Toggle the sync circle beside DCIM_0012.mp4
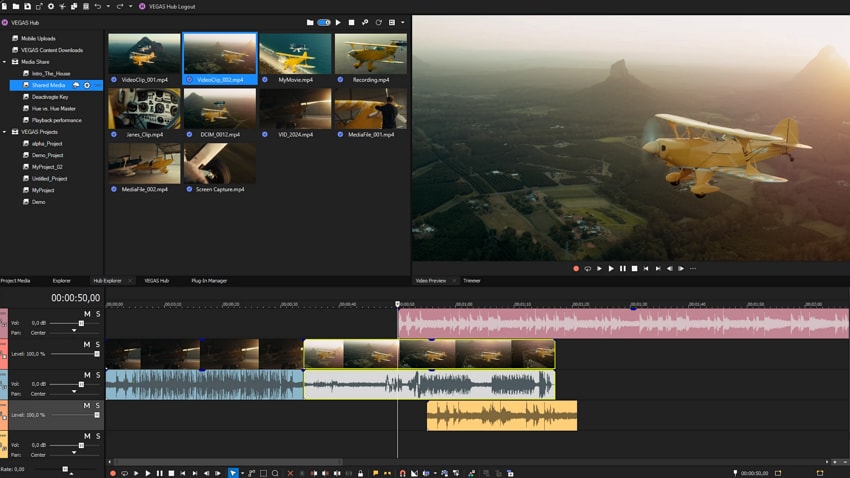 pyautogui.click(x=189, y=134)
